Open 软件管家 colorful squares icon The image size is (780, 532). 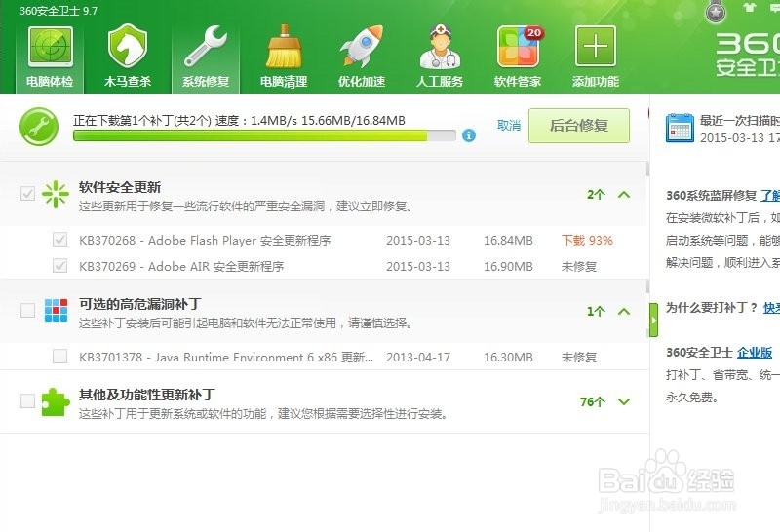[519, 46]
